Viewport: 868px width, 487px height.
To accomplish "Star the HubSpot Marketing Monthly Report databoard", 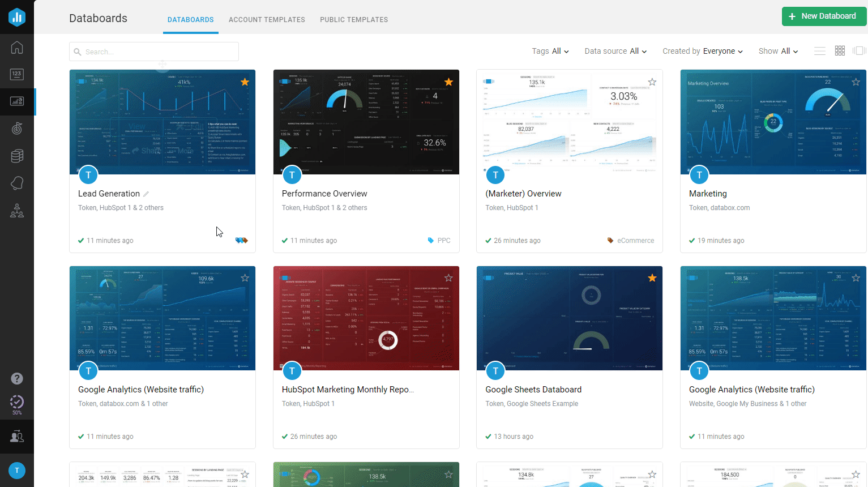I will 448,278.
